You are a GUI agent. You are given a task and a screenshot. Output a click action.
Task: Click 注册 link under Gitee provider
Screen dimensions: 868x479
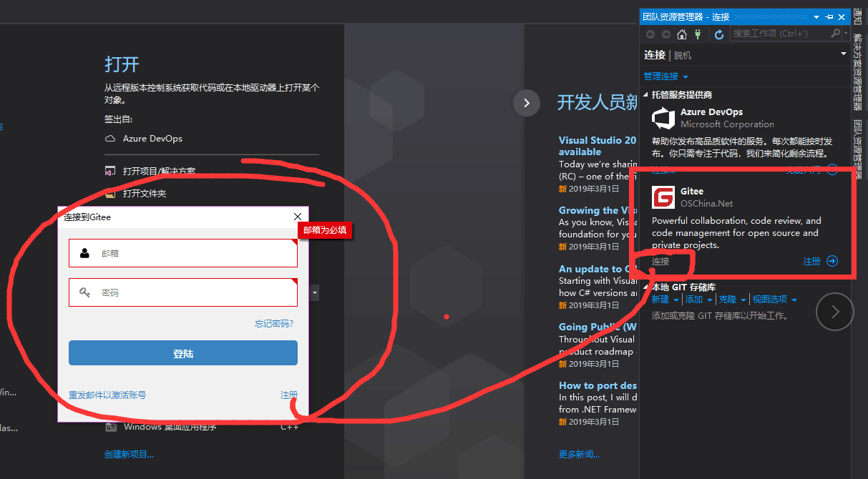coord(812,262)
